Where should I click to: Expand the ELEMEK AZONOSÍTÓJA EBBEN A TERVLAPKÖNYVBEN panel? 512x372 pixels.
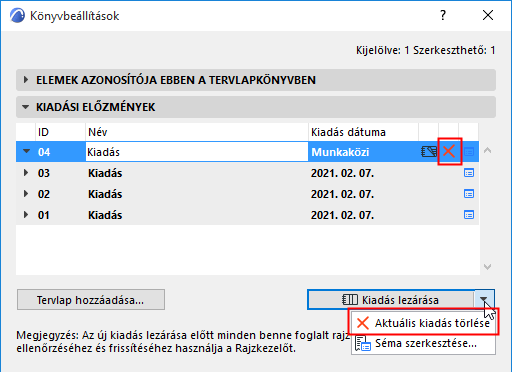pyautogui.click(x=26, y=80)
